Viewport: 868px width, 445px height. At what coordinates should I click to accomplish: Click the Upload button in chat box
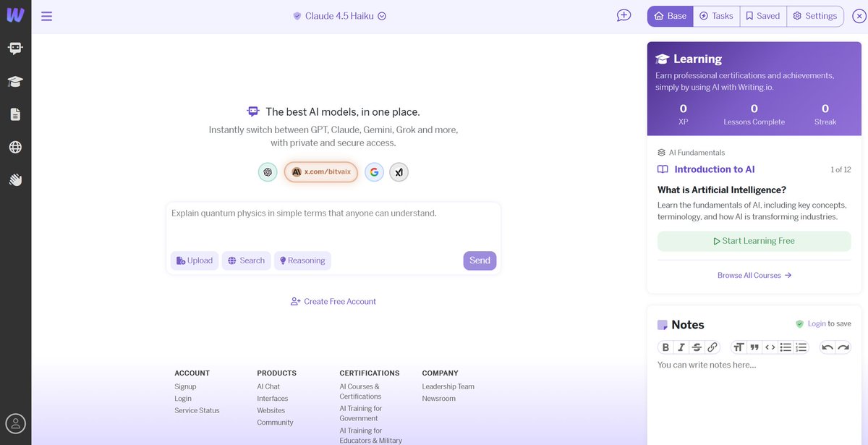tap(195, 260)
